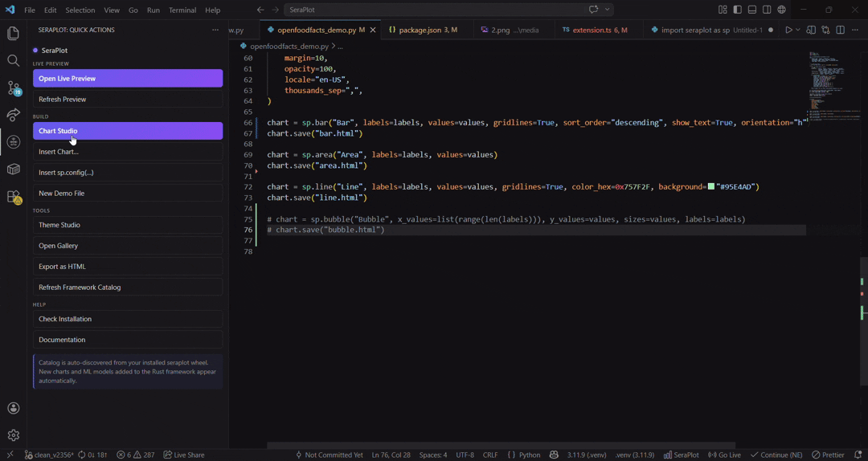Click the globe icon in title bar

782,10
